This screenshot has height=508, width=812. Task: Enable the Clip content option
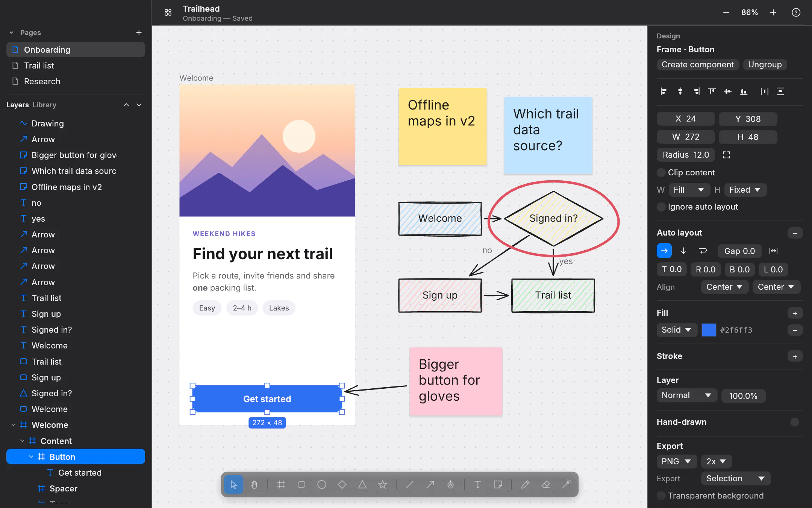(x=661, y=172)
